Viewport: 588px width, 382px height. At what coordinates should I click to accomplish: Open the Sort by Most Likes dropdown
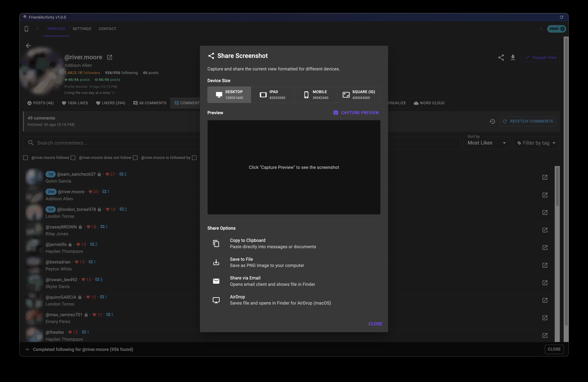(486, 143)
